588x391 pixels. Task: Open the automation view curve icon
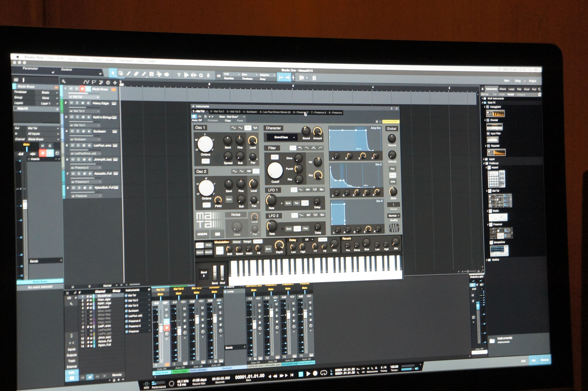click(x=86, y=82)
